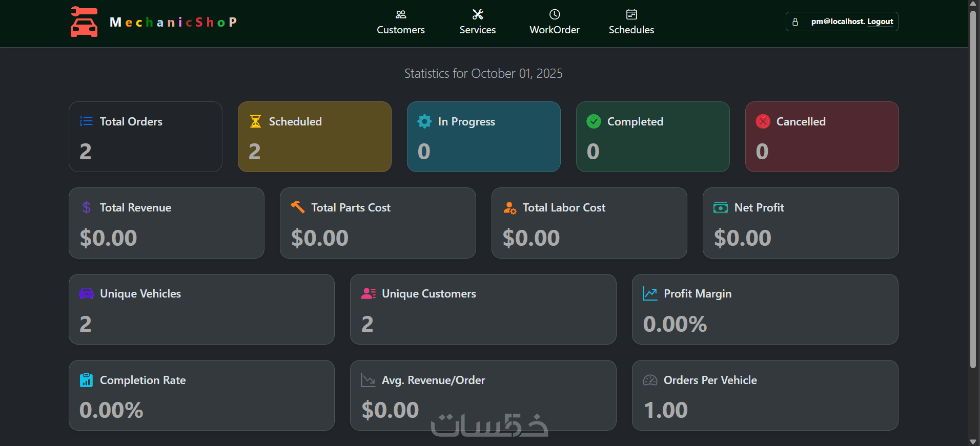
Task: Click the Profit Margin chart icon
Action: click(650, 293)
